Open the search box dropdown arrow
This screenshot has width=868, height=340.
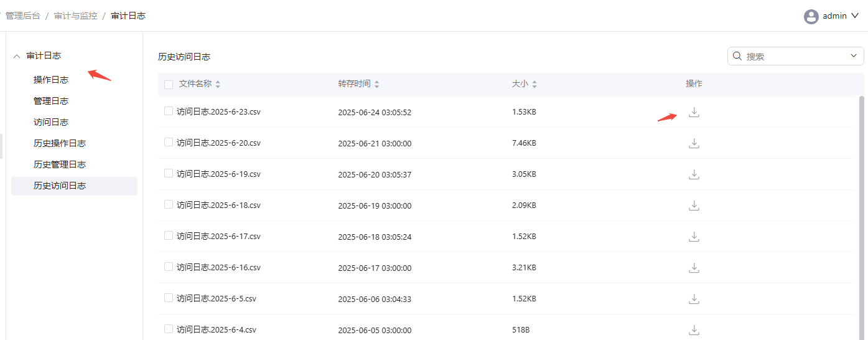854,56
